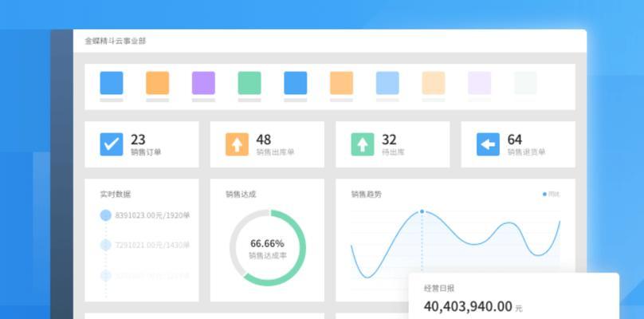
Task: Open the 销售退货单 label
Action: [526, 152]
